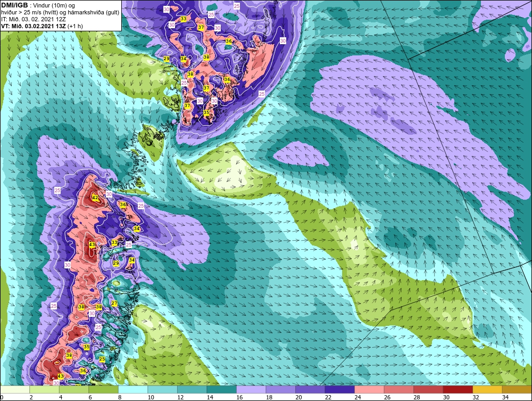
Task: Pick the 6–8 m/s green legend swatch
Action: 104,389
